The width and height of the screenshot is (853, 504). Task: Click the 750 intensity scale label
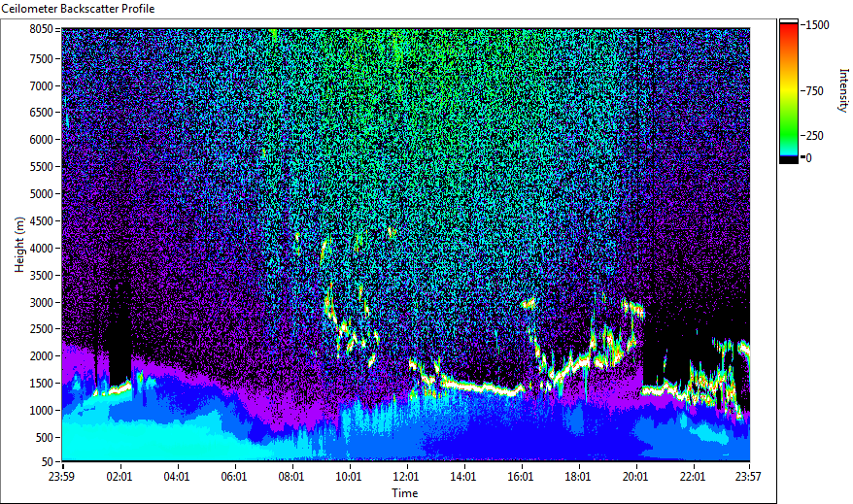pos(815,91)
